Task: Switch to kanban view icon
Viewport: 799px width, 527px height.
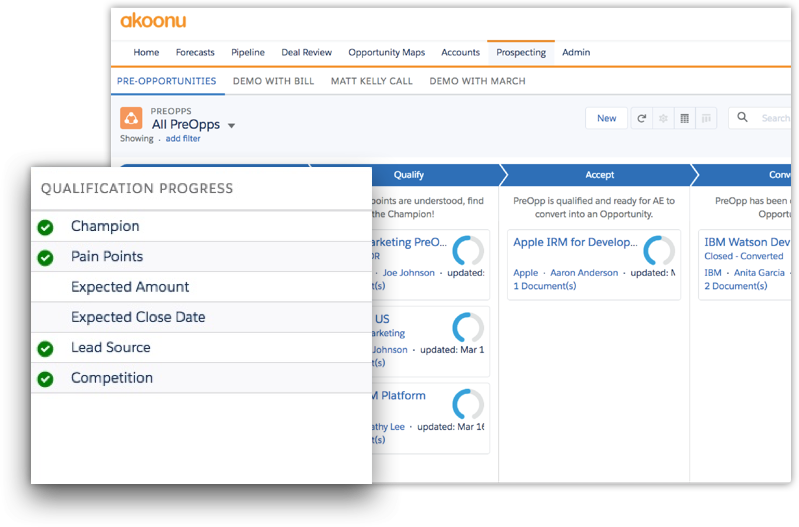Action: point(706,118)
